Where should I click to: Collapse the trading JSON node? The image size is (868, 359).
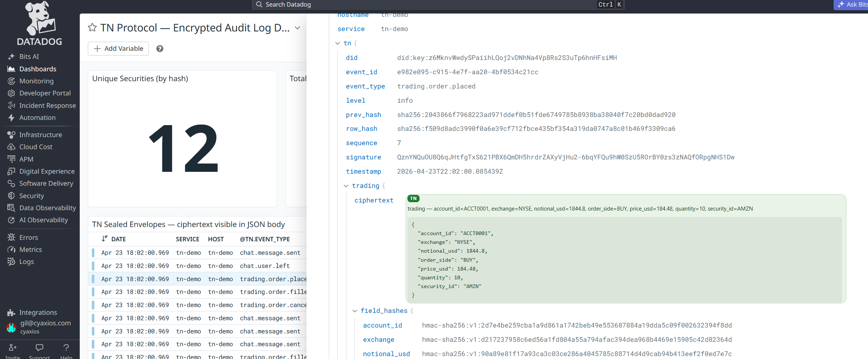tap(346, 186)
